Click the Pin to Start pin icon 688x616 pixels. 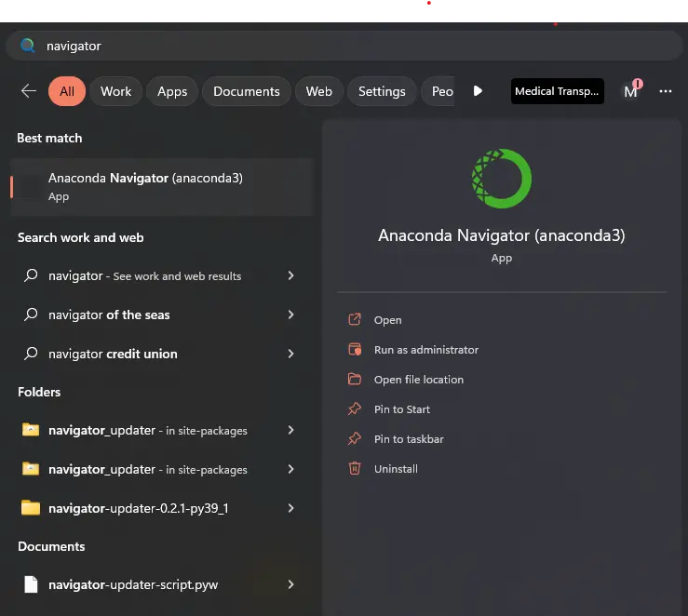[x=355, y=408]
